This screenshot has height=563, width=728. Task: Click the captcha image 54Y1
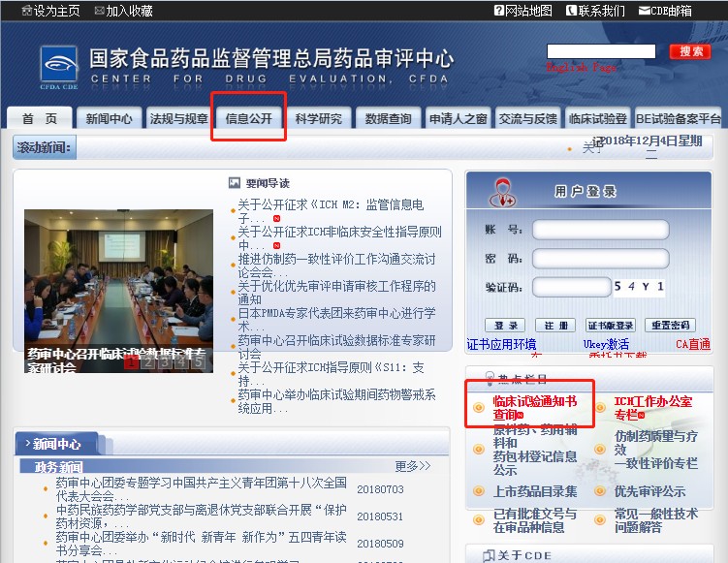(x=640, y=286)
